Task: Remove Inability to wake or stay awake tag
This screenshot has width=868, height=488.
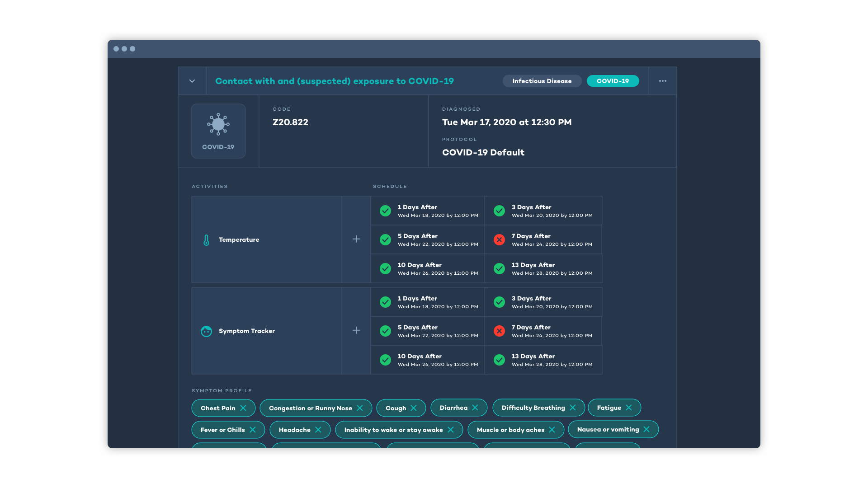Action: tap(451, 430)
